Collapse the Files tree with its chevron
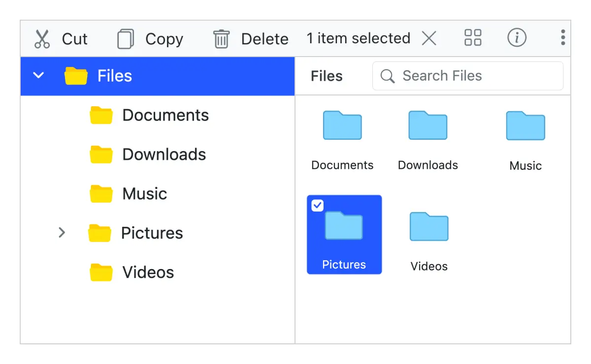Screen dimensions: 591x364 [x=38, y=75]
